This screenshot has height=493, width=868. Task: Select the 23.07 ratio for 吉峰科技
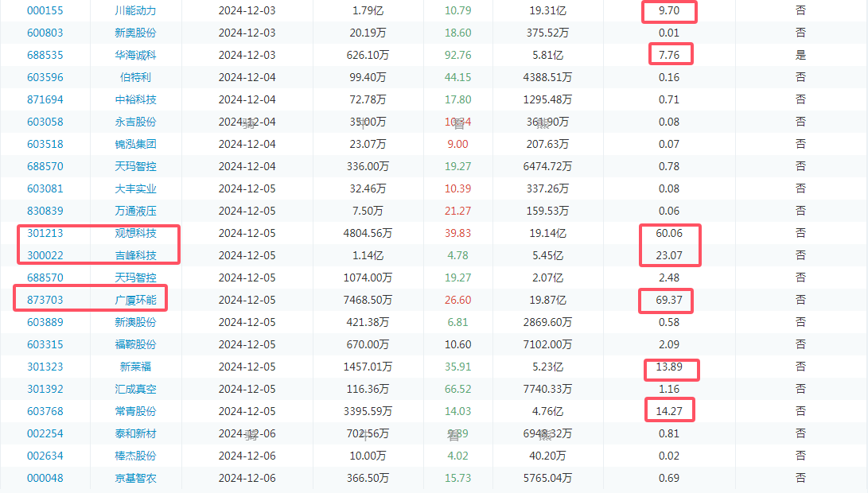tap(669, 255)
